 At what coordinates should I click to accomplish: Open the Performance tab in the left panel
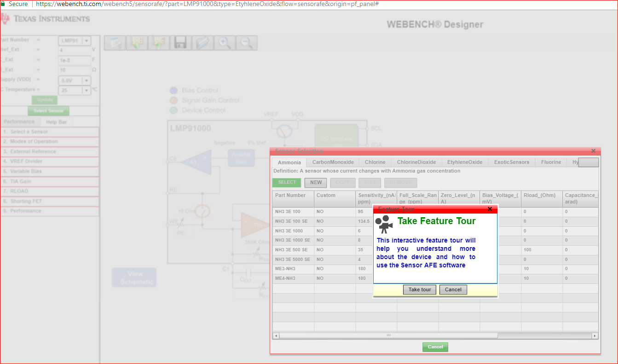pyautogui.click(x=19, y=122)
